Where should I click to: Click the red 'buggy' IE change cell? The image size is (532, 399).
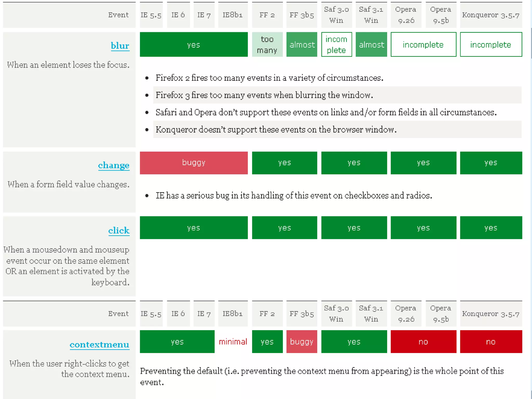(194, 163)
